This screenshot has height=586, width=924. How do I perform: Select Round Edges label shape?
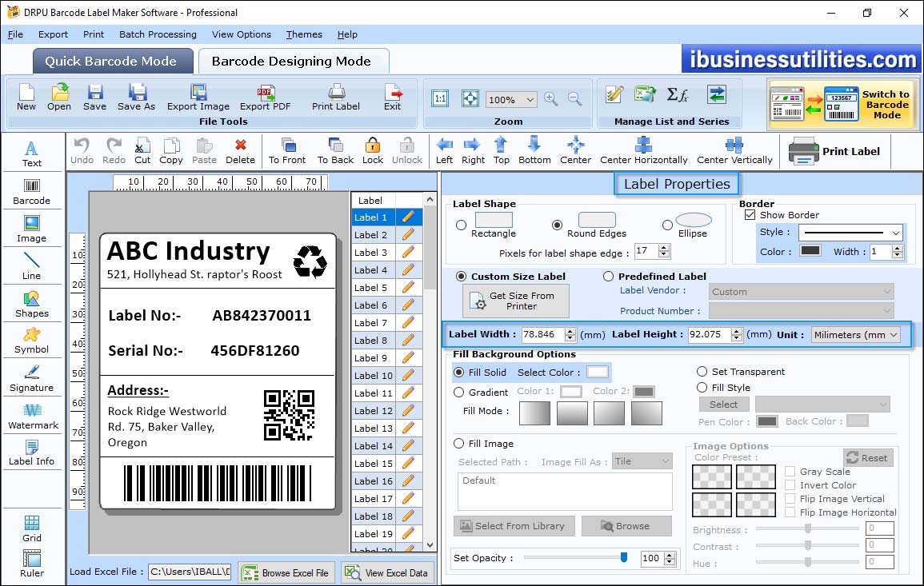click(x=557, y=225)
